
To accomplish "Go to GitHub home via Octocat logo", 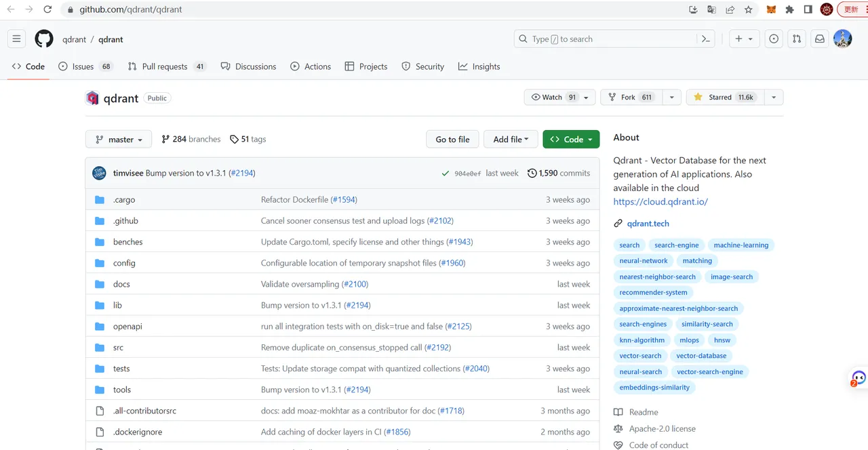I will tap(44, 39).
